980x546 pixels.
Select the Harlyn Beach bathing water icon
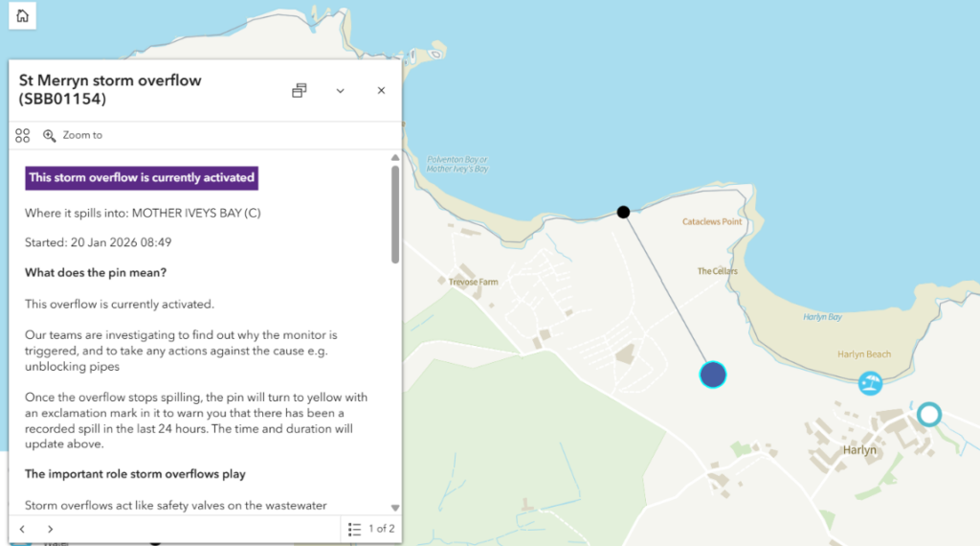coord(870,383)
